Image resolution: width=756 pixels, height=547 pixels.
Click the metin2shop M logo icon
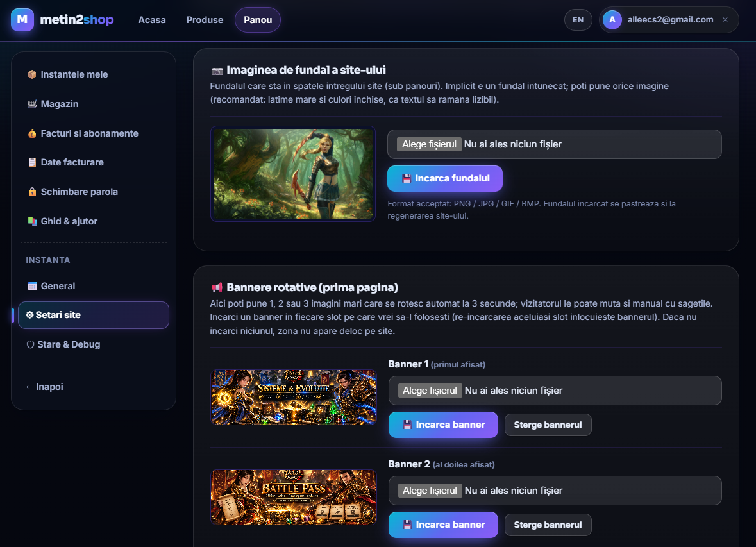tap(22, 20)
